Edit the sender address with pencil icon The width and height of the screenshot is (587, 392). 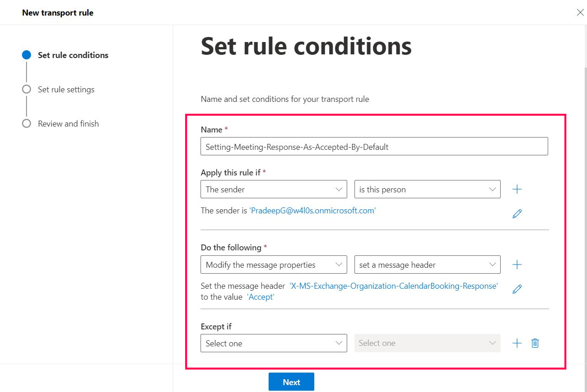pos(517,213)
